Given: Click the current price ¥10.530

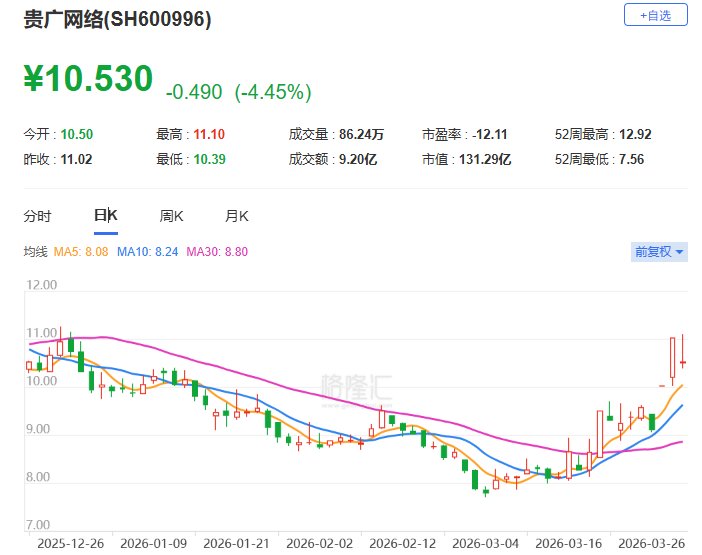Looking at the screenshot, I should (89, 79).
